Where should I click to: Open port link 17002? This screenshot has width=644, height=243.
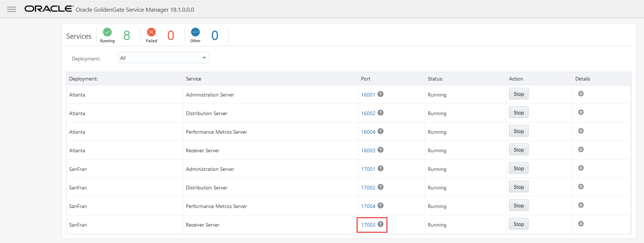coord(368,188)
